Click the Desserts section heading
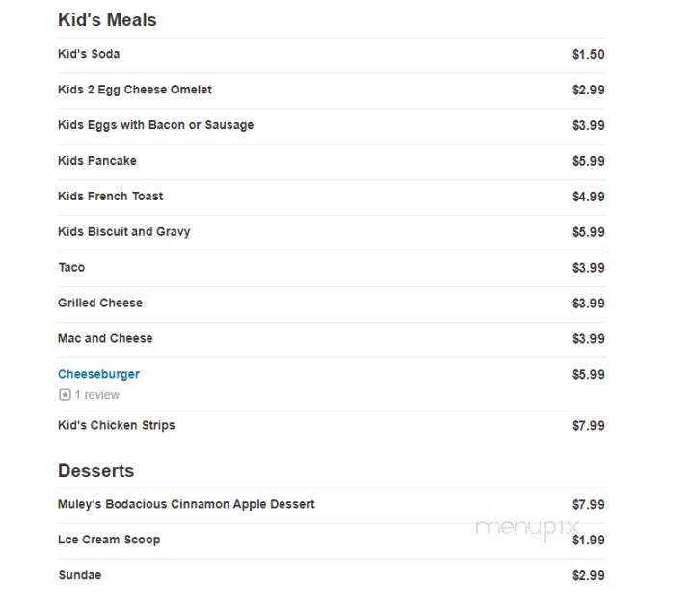 click(x=96, y=471)
